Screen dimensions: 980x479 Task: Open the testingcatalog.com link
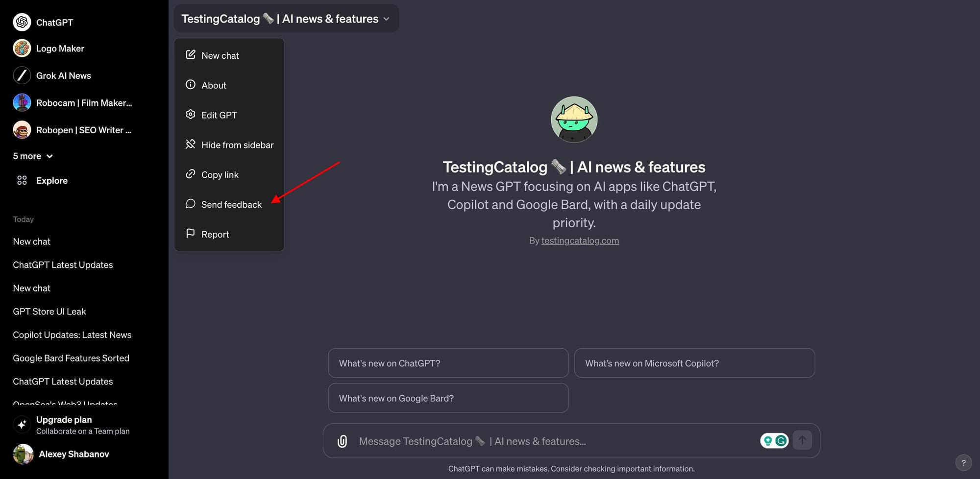click(x=580, y=240)
